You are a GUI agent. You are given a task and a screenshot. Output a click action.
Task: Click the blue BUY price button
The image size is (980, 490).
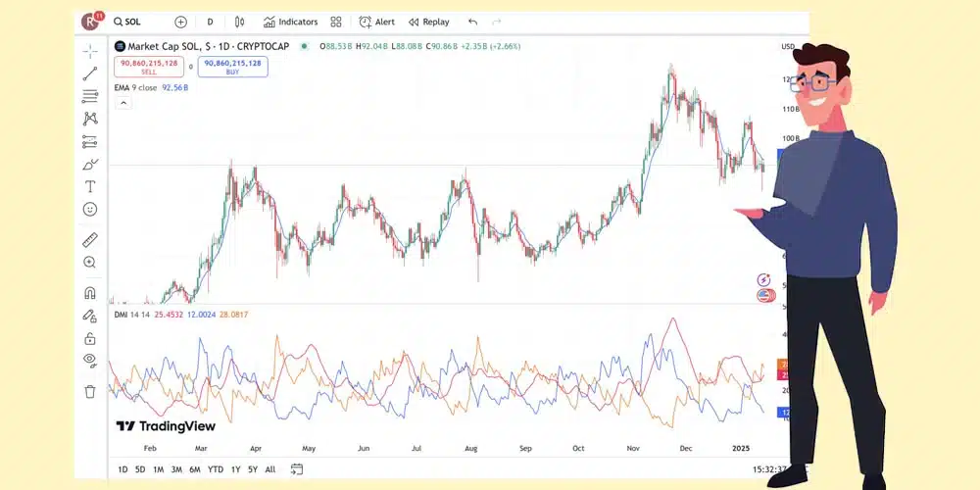pos(232,67)
